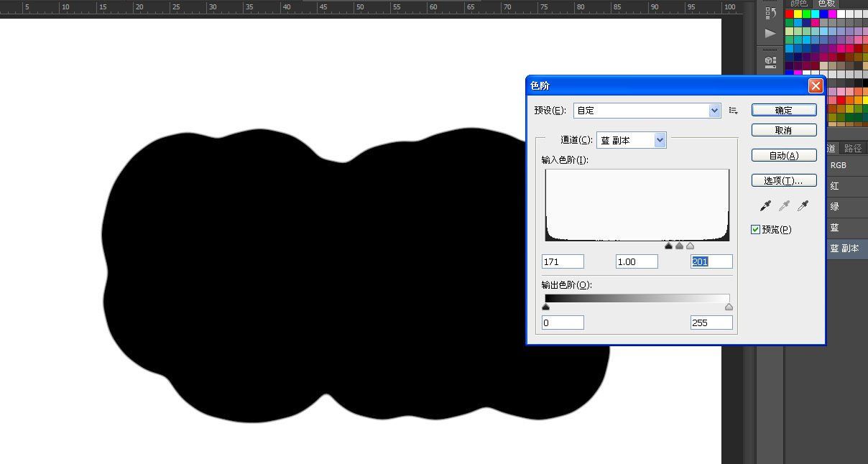Switch to the 路径 paths tab

(x=853, y=149)
